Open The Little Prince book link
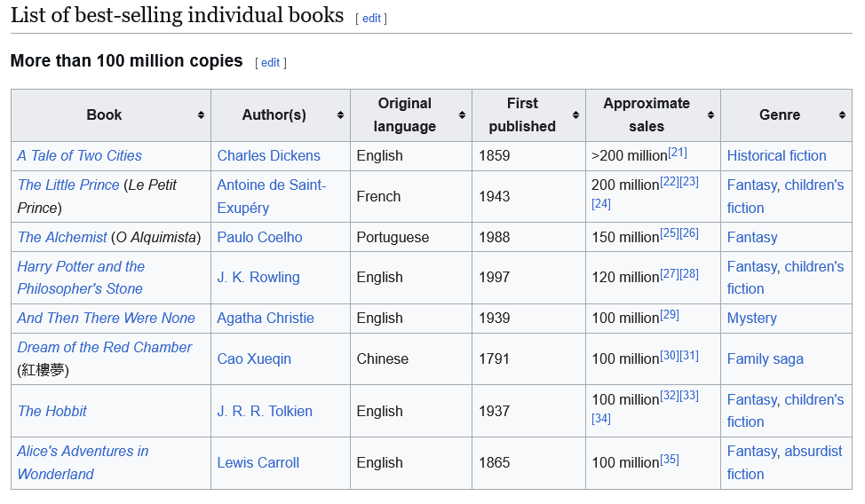 coord(68,185)
